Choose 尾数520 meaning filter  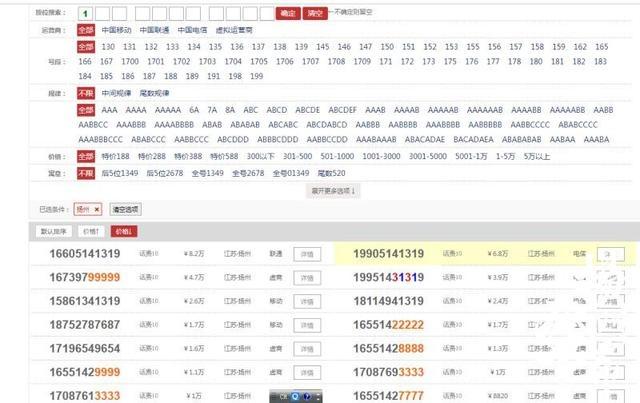[x=345, y=173]
